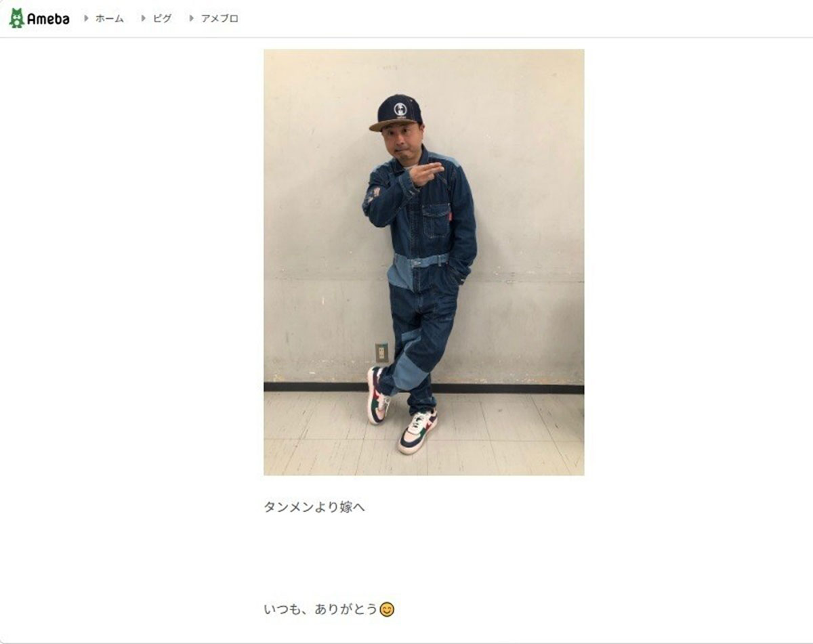Click the arrow icon before ホーム
This screenshot has height=644, width=813.
pyautogui.click(x=86, y=18)
